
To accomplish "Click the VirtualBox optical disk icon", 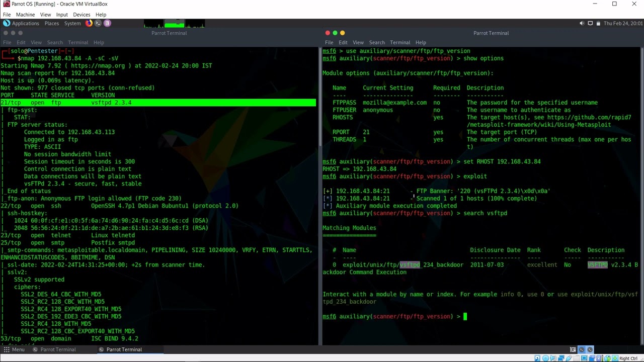I will tap(545, 358).
